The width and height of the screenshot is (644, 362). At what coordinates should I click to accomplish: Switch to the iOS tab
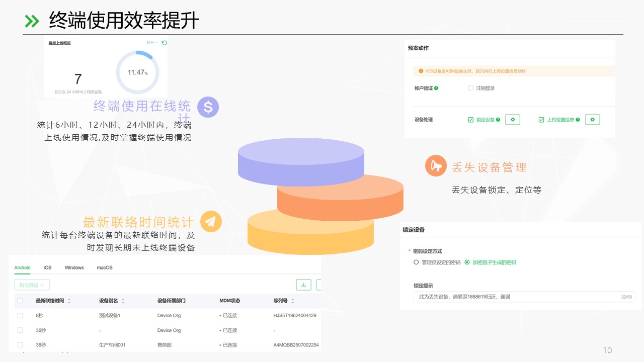(47, 267)
